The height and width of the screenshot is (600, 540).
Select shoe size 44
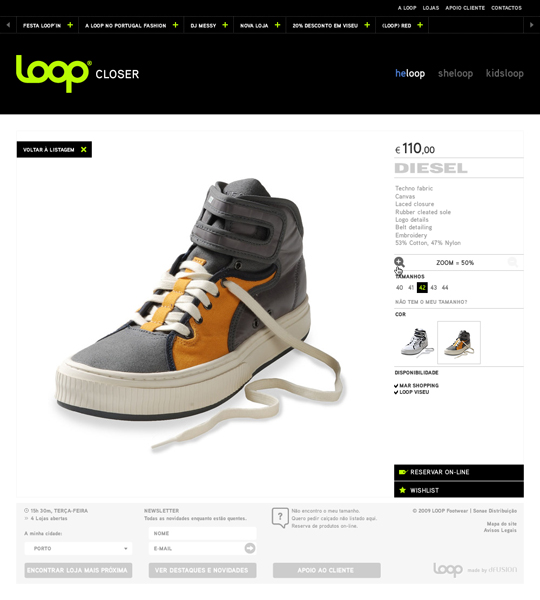(445, 287)
